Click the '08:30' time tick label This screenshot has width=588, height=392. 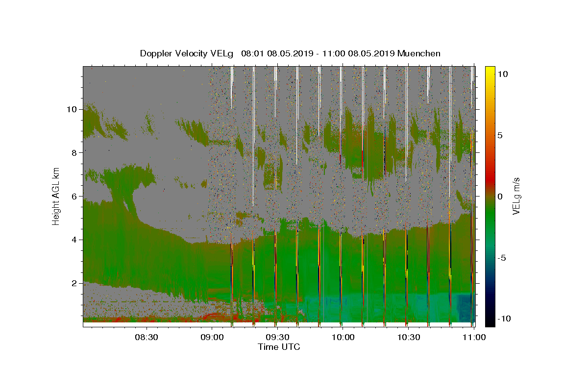[x=147, y=337]
